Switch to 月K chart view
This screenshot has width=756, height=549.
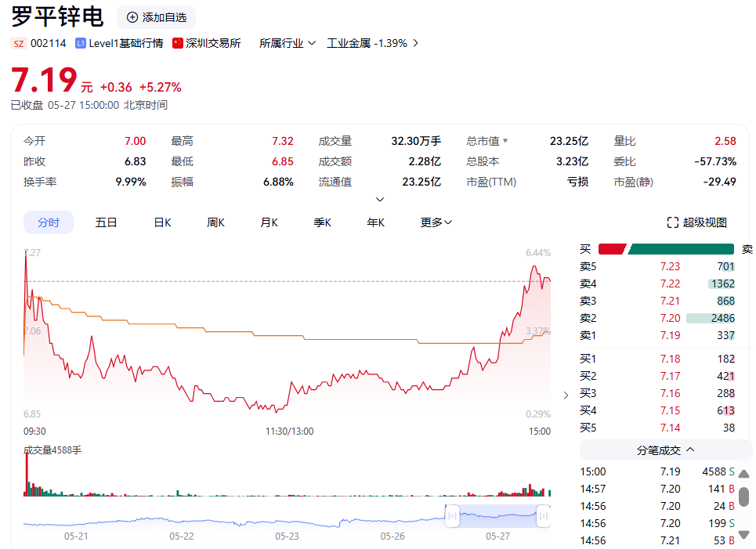tap(269, 222)
